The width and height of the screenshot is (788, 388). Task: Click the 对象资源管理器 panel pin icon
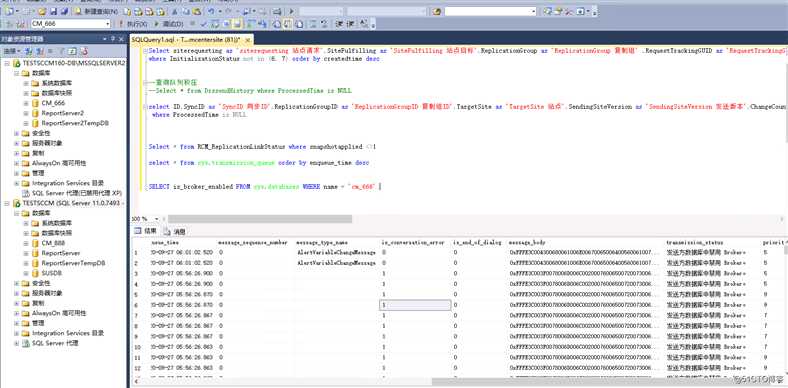point(113,39)
